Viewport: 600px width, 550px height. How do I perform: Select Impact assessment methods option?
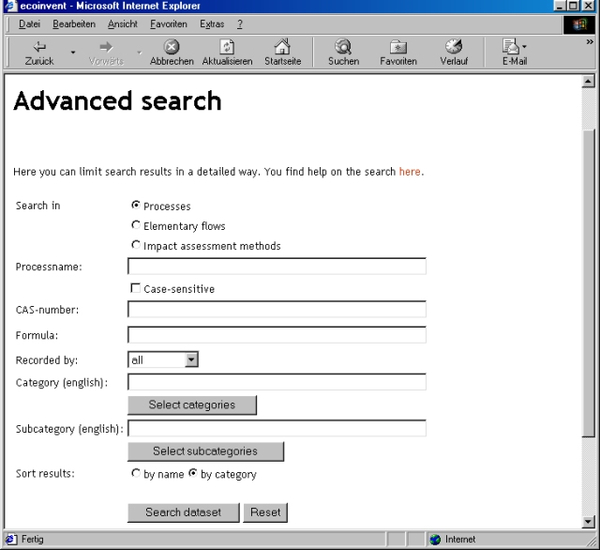136,245
